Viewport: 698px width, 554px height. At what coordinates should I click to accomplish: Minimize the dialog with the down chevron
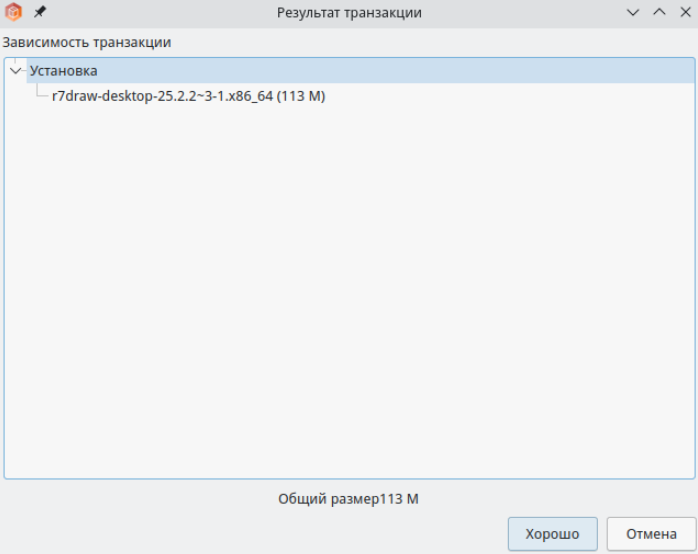click(633, 12)
